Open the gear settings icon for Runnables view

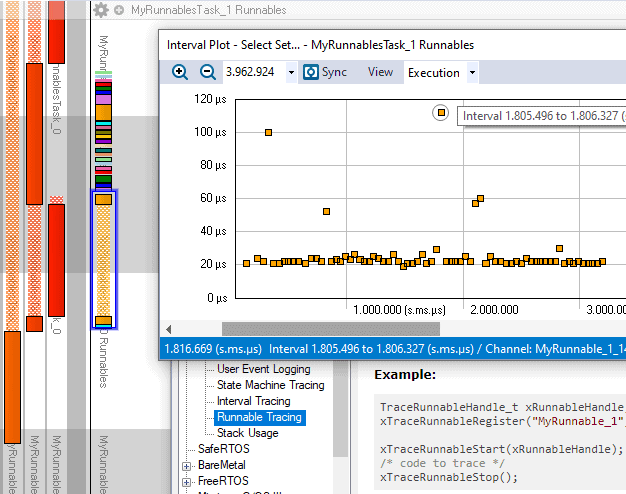pyautogui.click(x=101, y=10)
